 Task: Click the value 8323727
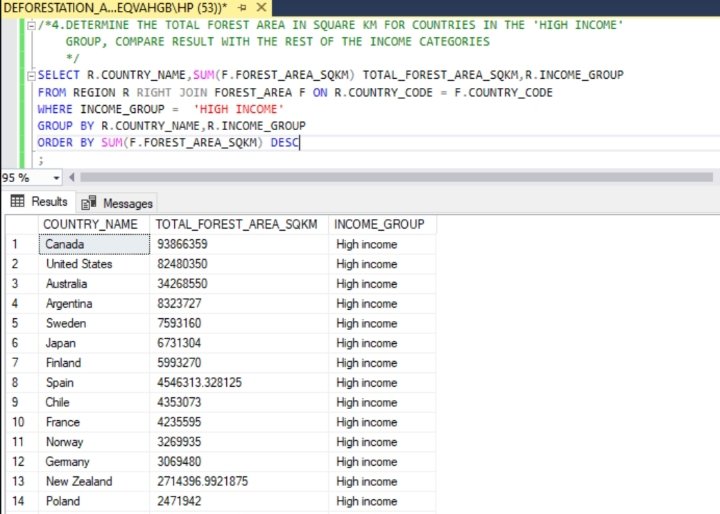tap(179, 304)
